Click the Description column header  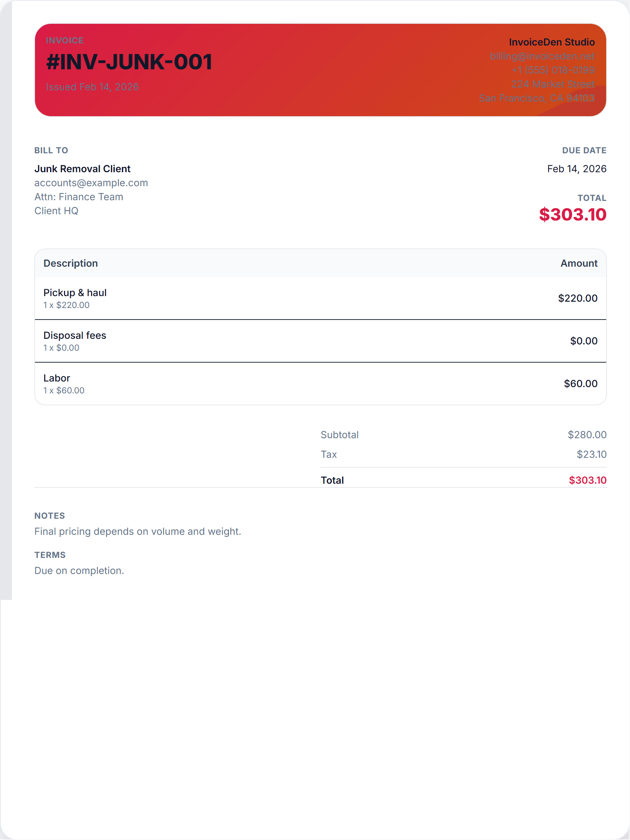pos(71,263)
